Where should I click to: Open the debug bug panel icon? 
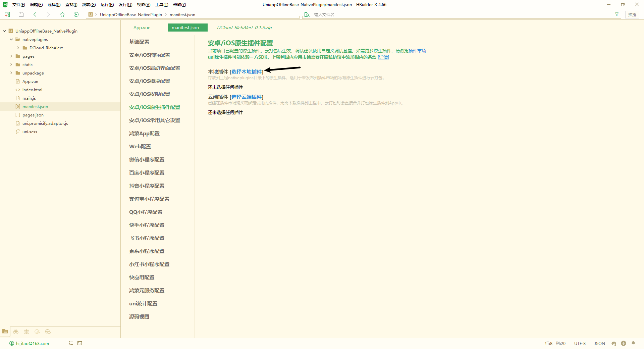26,332
